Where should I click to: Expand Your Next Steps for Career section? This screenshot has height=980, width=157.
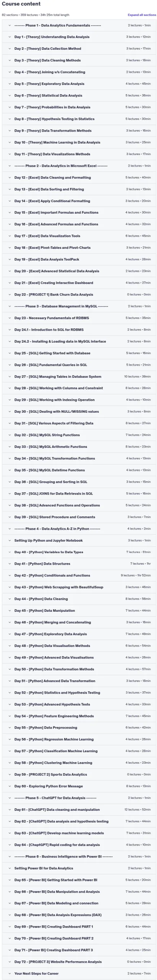point(79,973)
